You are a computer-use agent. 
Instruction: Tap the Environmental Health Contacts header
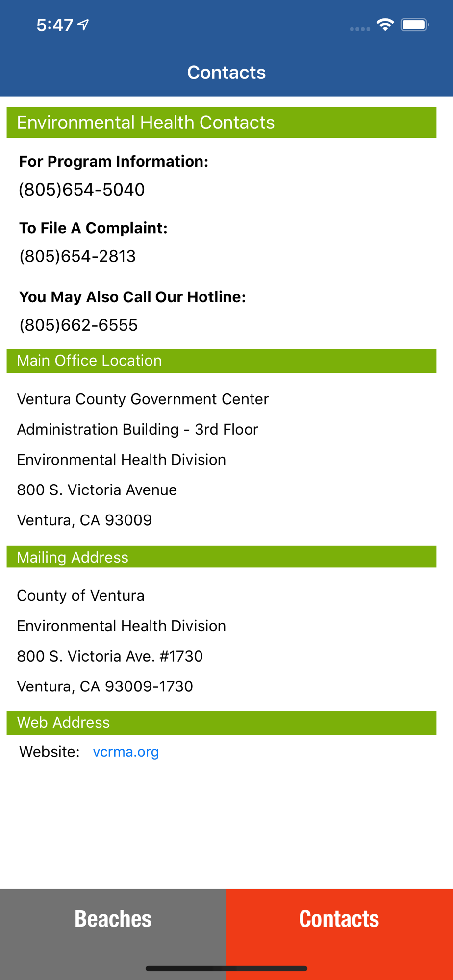point(222,122)
